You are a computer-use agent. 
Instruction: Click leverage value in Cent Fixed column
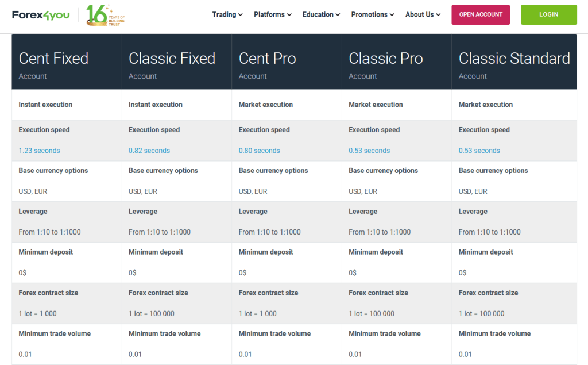tap(49, 232)
